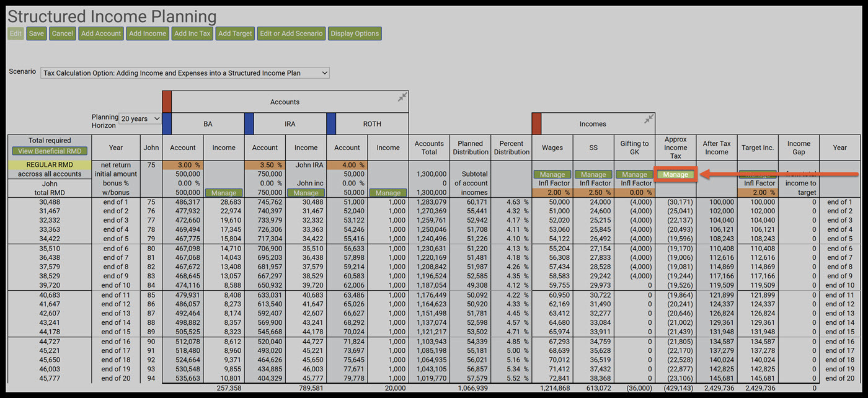Select the Target Inc. column header
This screenshot has height=398, width=868.
click(x=758, y=148)
